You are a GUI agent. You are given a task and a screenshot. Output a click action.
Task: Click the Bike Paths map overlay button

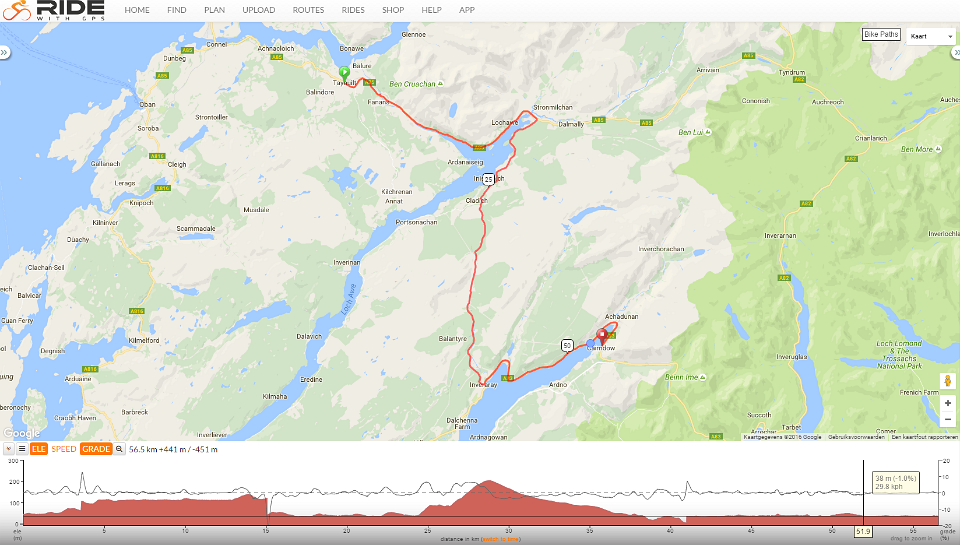pyautogui.click(x=881, y=34)
